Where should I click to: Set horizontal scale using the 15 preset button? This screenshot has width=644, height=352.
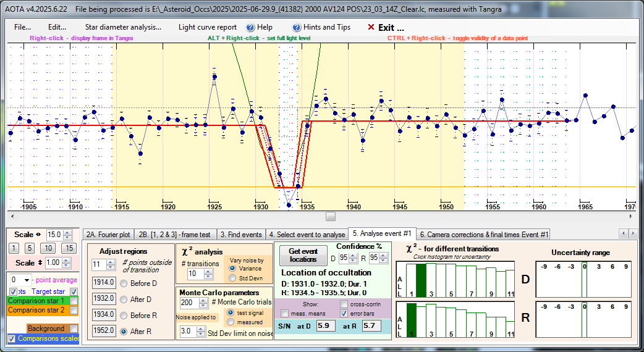[x=70, y=248]
